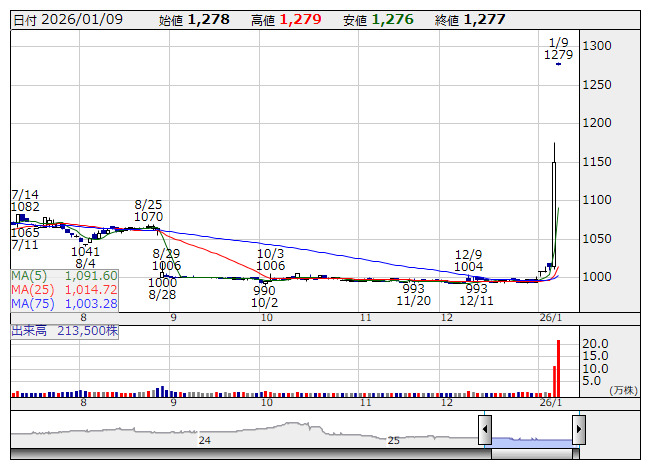The width and height of the screenshot is (653, 470).
Task: Click the 始値 opening price value
Action: (208, 19)
